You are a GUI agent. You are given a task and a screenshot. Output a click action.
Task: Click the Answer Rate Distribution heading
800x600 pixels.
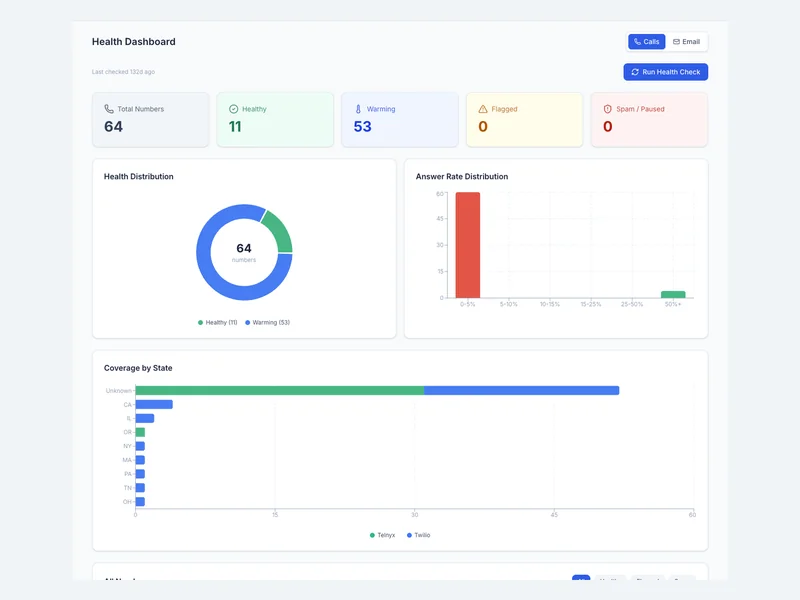tap(462, 177)
